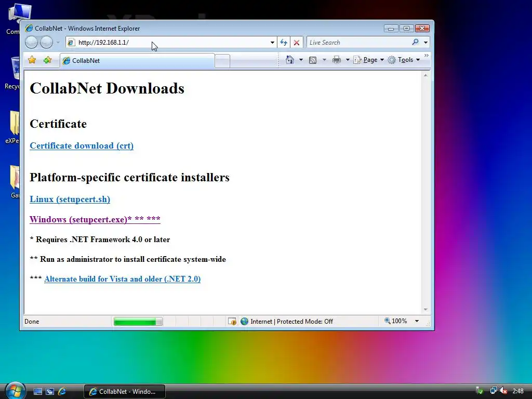Maximize the Internet Explorer window

pos(406,29)
